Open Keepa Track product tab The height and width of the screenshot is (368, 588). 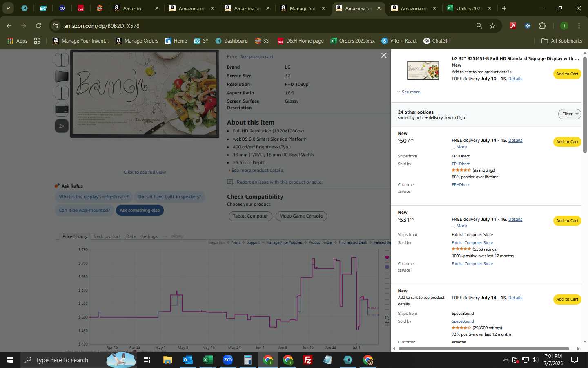[x=107, y=236]
